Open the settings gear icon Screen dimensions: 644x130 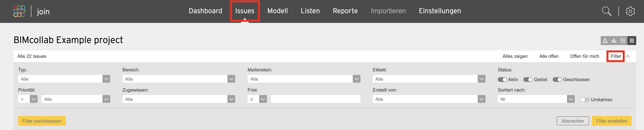[630, 11]
